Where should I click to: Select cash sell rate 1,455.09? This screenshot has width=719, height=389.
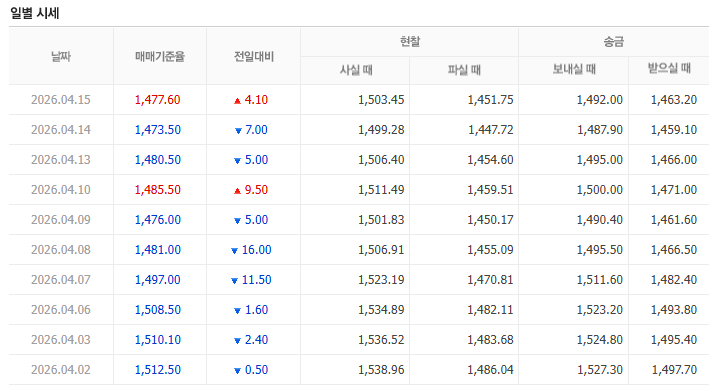click(x=490, y=250)
